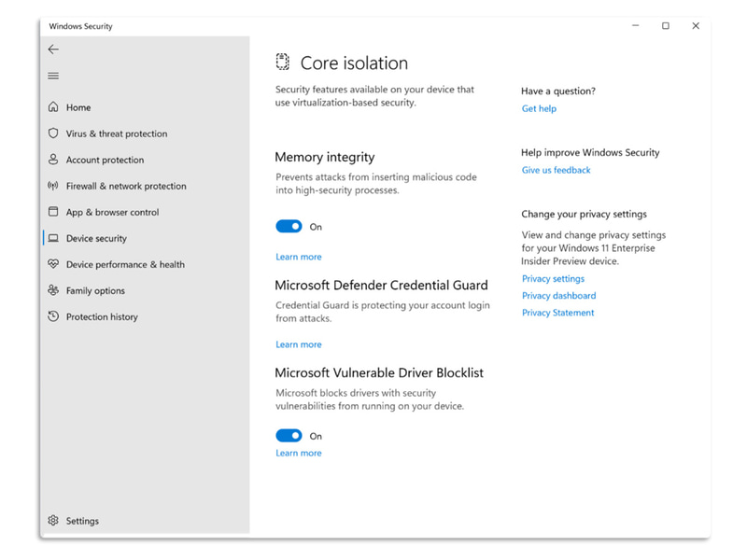Image resolution: width=747 pixels, height=560 pixels.
Task: Turn off the Memory integrity toggle
Action: click(x=289, y=227)
